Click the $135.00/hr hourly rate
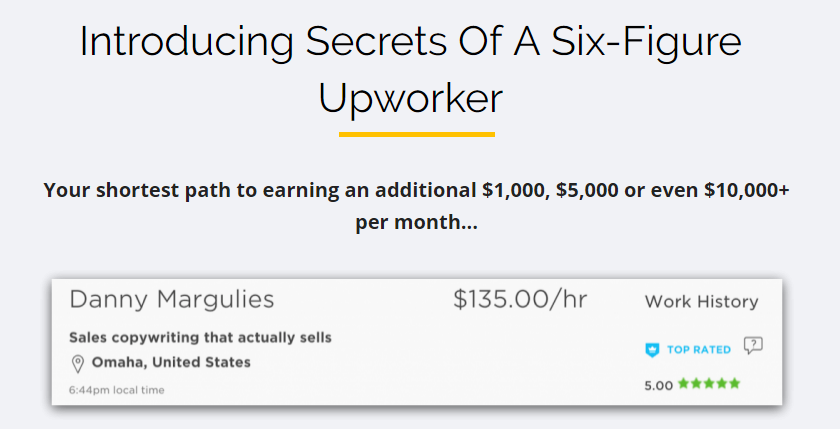The width and height of the screenshot is (840, 429). [520, 299]
